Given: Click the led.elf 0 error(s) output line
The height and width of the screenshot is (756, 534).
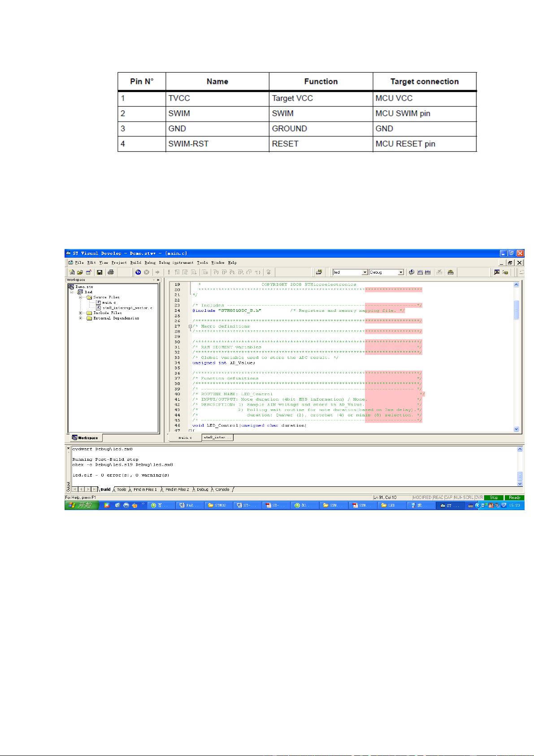Looking at the screenshot, I should [x=121, y=475].
